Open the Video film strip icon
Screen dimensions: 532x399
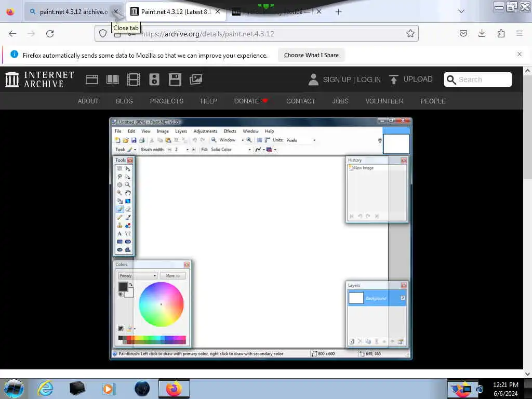134,79
